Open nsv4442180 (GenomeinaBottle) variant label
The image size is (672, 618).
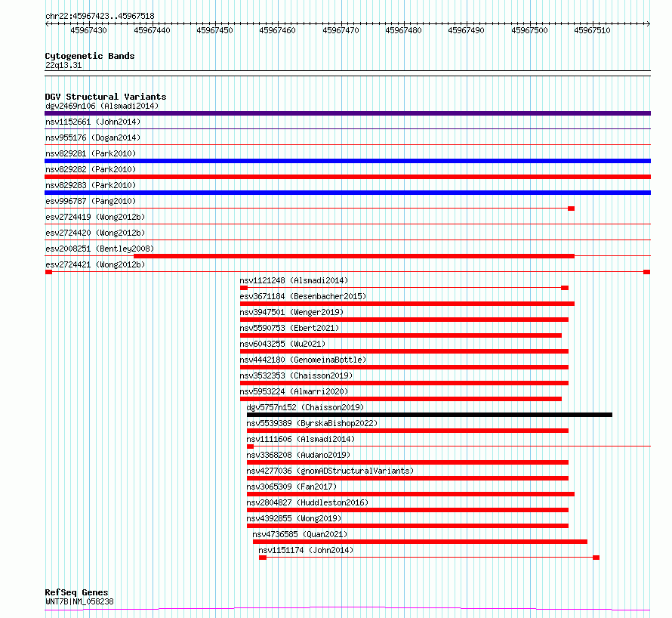point(303,360)
